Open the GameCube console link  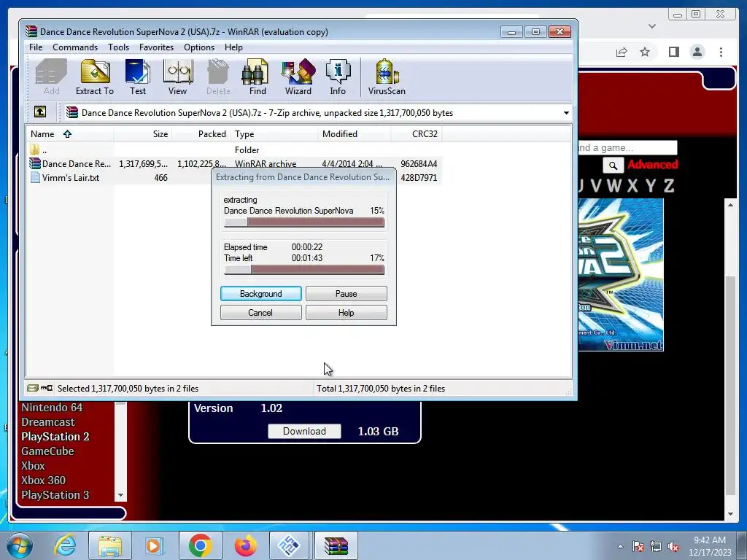[47, 451]
